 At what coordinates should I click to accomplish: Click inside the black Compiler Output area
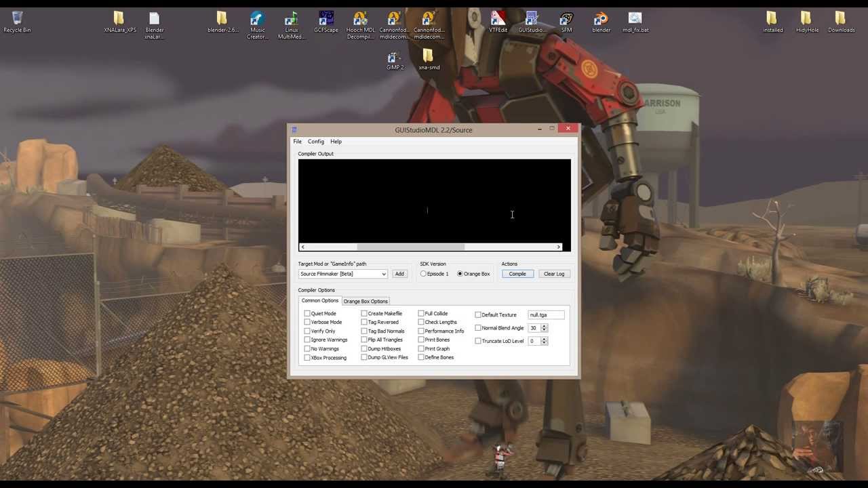click(434, 201)
